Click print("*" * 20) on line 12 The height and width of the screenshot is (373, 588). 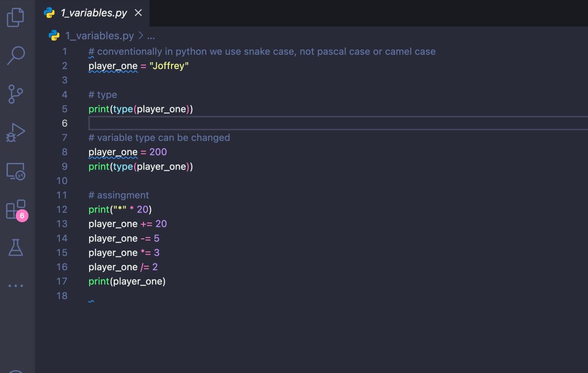[120, 210]
